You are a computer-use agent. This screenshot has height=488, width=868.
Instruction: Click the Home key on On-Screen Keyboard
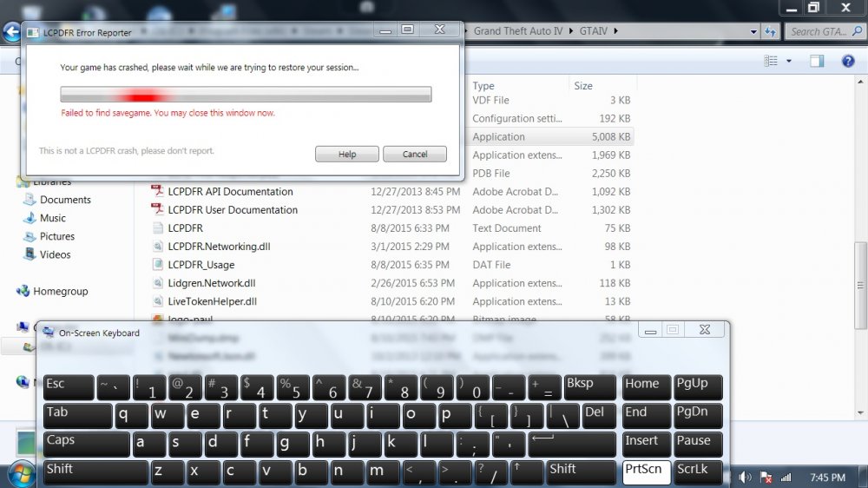point(647,386)
